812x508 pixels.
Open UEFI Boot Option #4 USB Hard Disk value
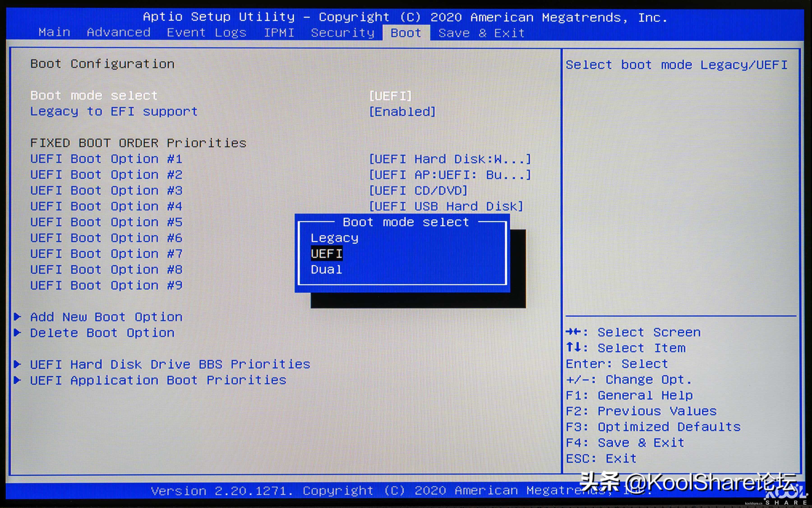point(446,206)
